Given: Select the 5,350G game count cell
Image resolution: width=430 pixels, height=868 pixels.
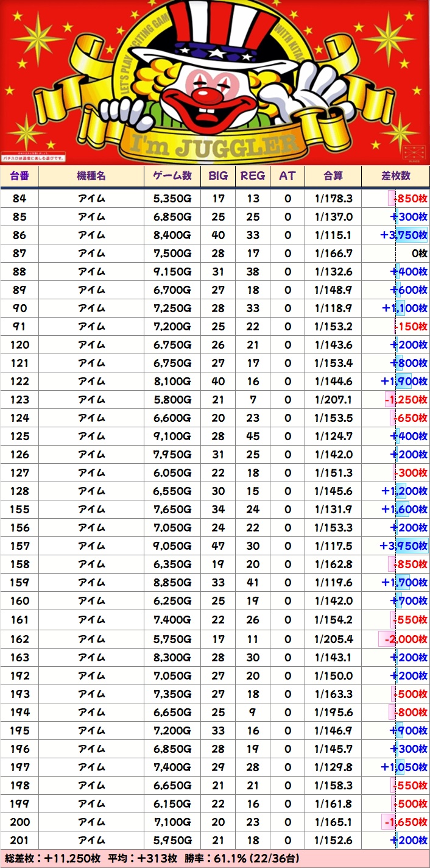Looking at the screenshot, I should pyautogui.click(x=173, y=199).
